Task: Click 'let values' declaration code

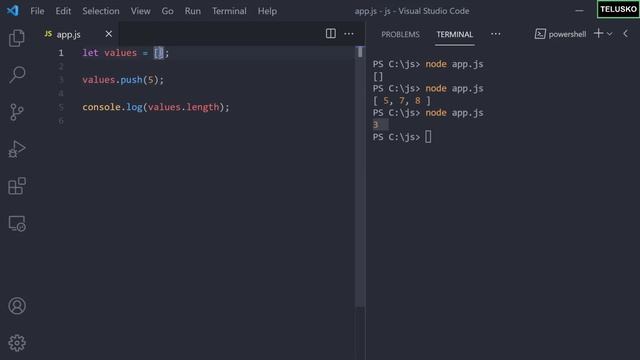Action: [x=109, y=53]
